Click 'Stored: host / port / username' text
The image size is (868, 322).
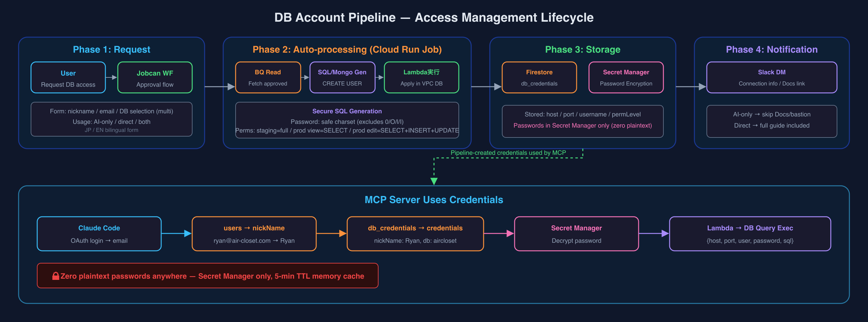click(x=582, y=114)
